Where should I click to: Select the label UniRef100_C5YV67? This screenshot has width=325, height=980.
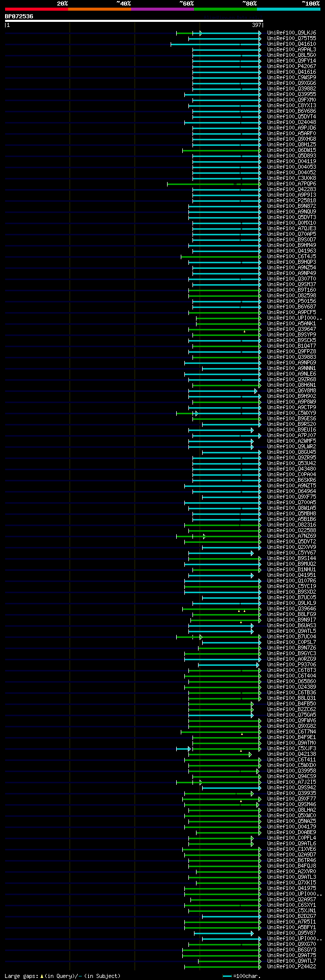coord(291,553)
